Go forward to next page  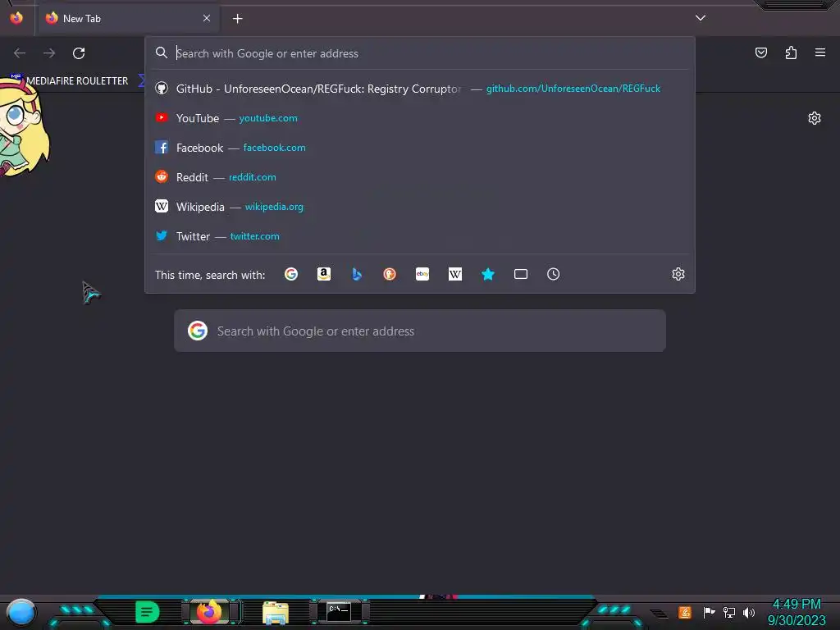coord(49,53)
